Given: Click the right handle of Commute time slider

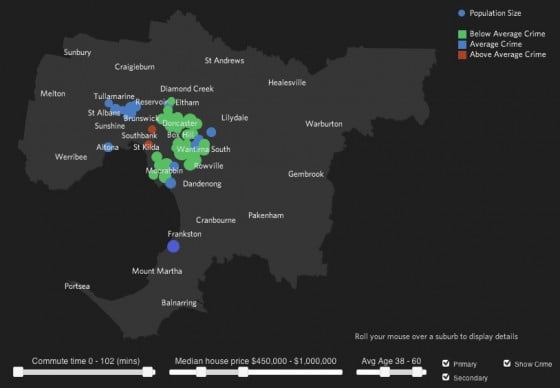Looking at the screenshot, I should [148, 372].
